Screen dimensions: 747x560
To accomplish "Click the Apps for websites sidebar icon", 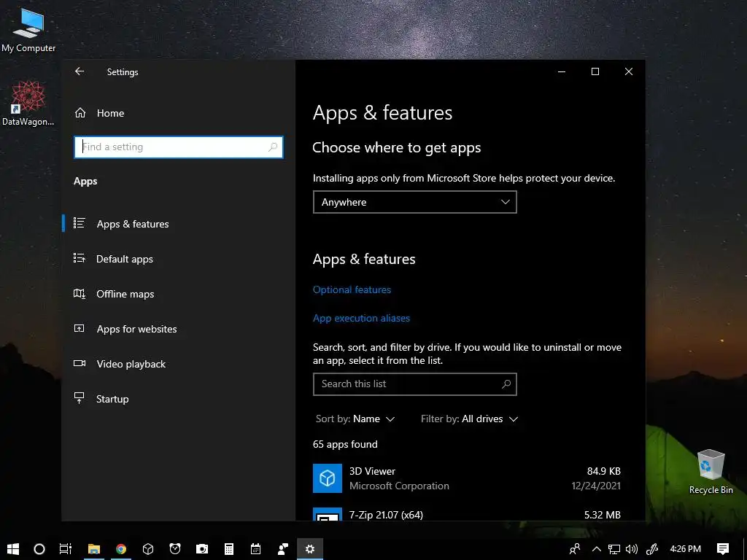I will click(79, 328).
